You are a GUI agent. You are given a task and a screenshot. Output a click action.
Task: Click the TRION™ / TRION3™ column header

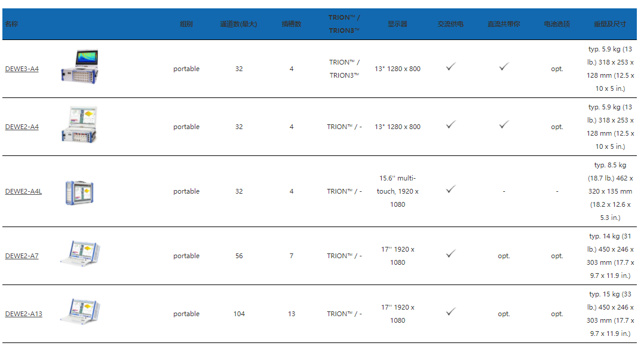pos(344,24)
